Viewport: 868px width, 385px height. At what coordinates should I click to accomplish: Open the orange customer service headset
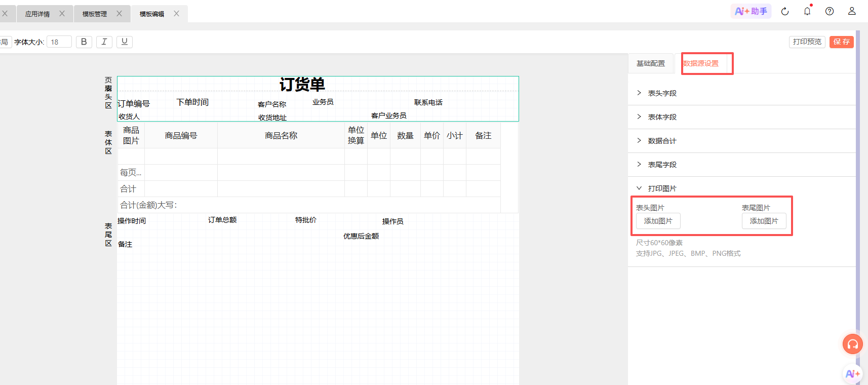[x=853, y=344]
